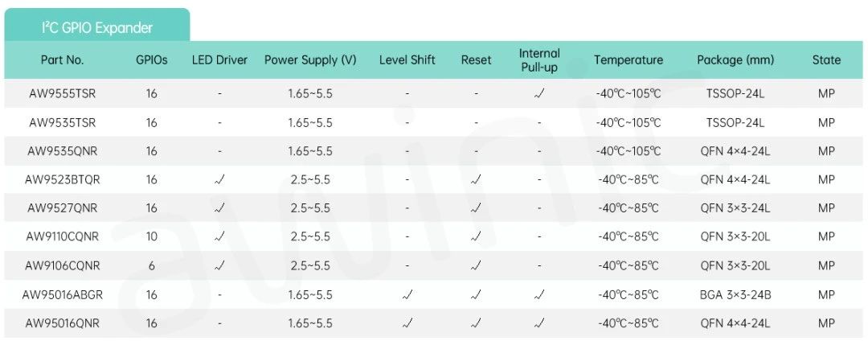
Task: Click the AW95016QNR Internal Pull-up checkmark
Action: coord(539,323)
